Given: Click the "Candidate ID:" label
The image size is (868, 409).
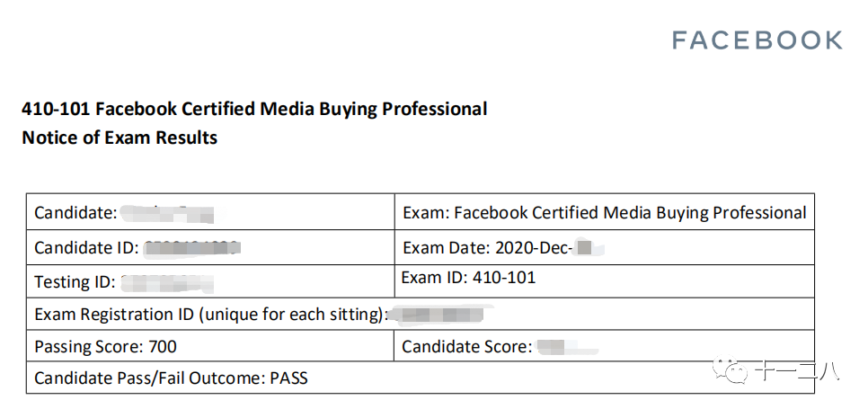Looking at the screenshot, I should pos(87,248).
